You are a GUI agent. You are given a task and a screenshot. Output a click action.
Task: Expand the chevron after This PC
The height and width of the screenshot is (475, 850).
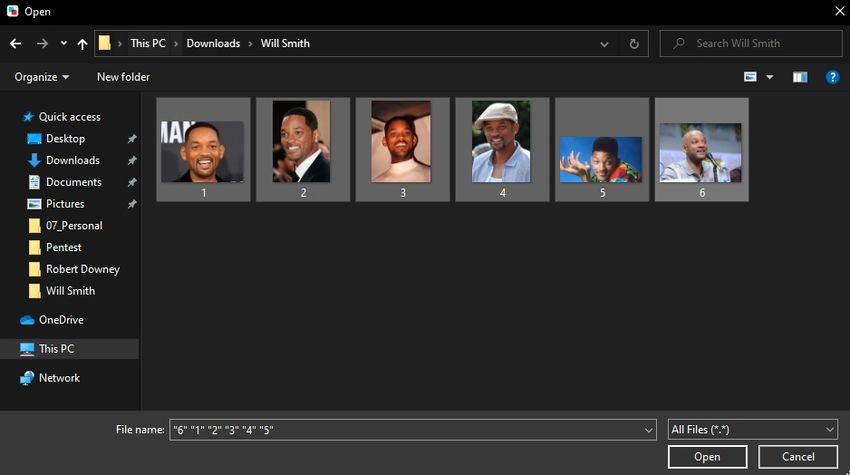pos(176,43)
